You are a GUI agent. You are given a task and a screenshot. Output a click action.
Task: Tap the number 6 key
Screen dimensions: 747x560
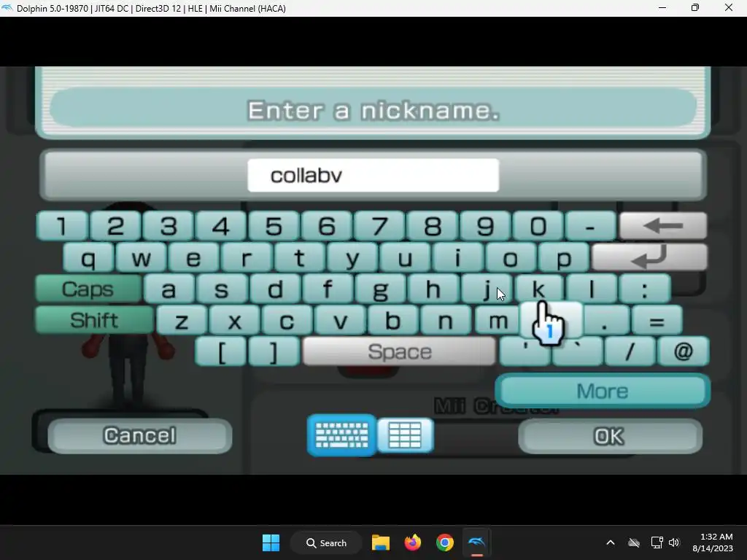pos(327,226)
